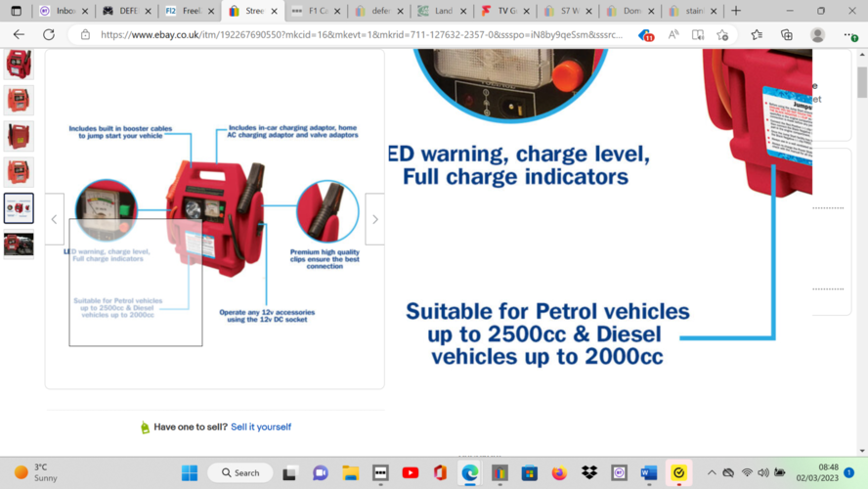Image resolution: width=868 pixels, height=489 pixels.
Task: Show hidden system tray icons
Action: point(712,473)
